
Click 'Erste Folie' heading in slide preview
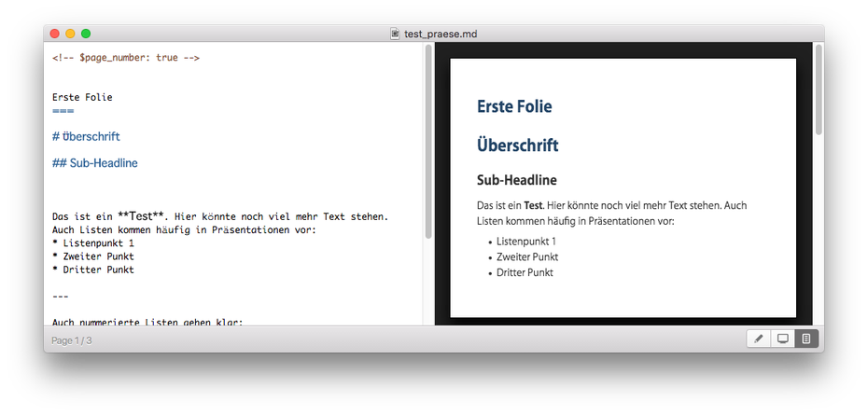514,106
